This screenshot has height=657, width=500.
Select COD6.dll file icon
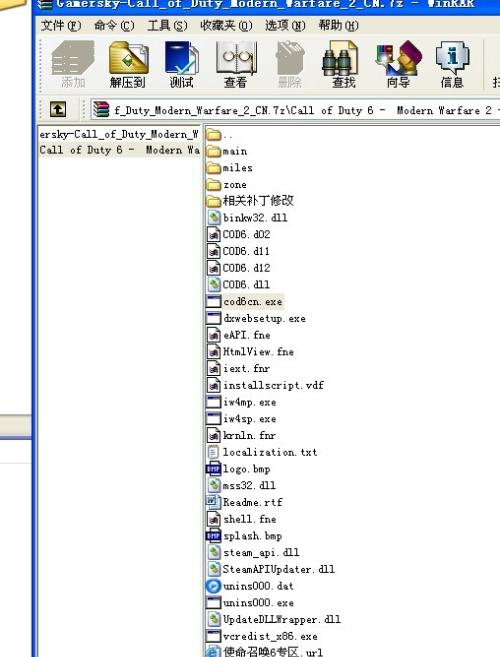[x=214, y=285]
